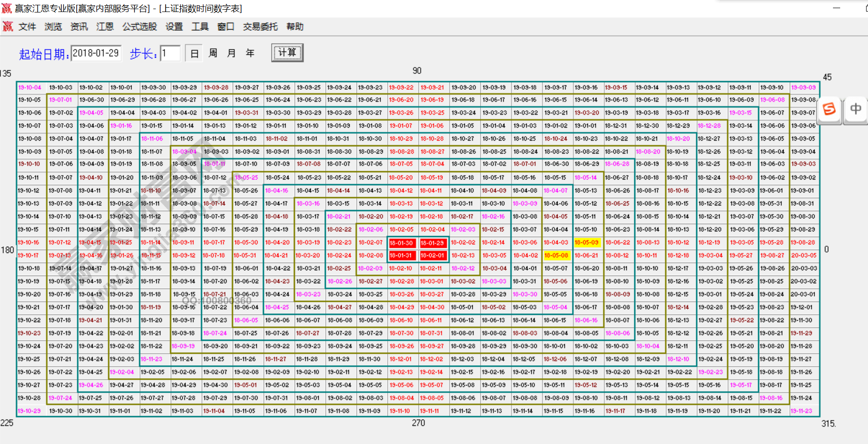This screenshot has width=868, height=444.
Task: Switch step unit to 年 (year)
Action: [x=250, y=53]
